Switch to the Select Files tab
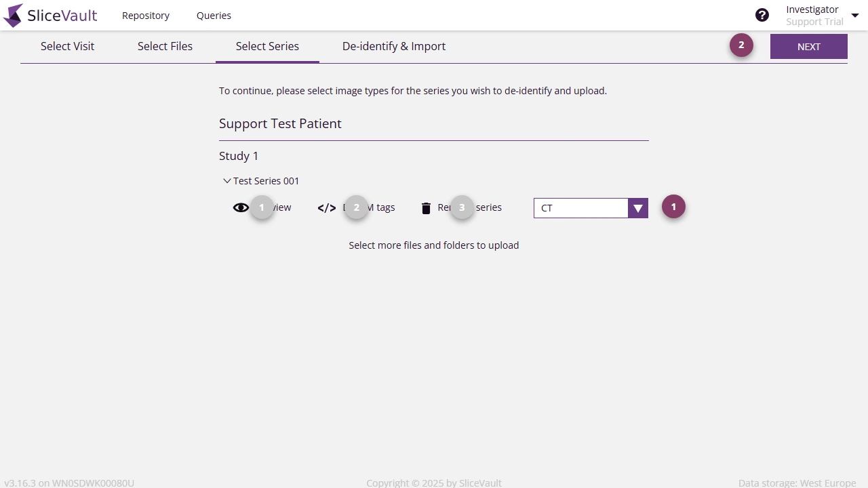Image resolution: width=868 pixels, height=488 pixels. click(x=165, y=46)
